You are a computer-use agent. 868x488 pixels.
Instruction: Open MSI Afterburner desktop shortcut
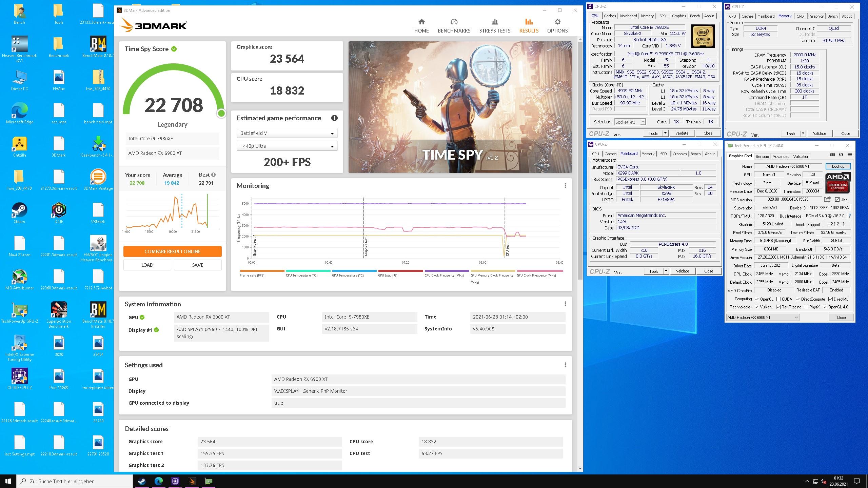pos(19,280)
